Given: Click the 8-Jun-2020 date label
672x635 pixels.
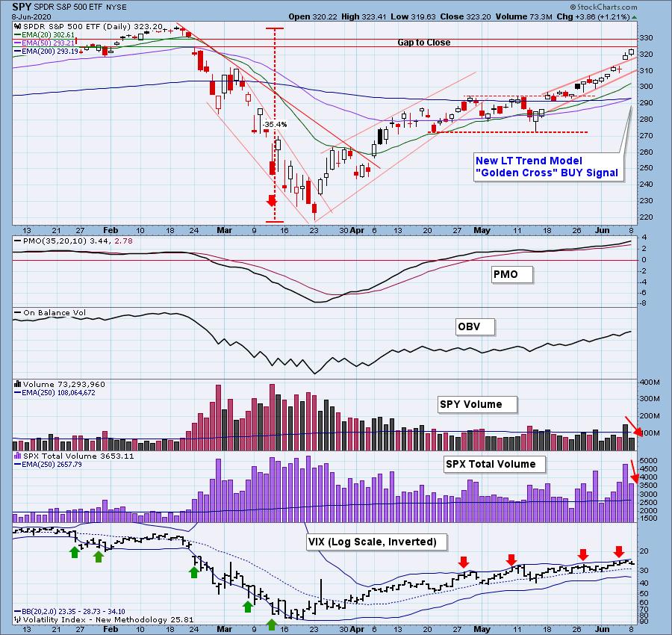Looking at the screenshot, I should pyautogui.click(x=31, y=16).
